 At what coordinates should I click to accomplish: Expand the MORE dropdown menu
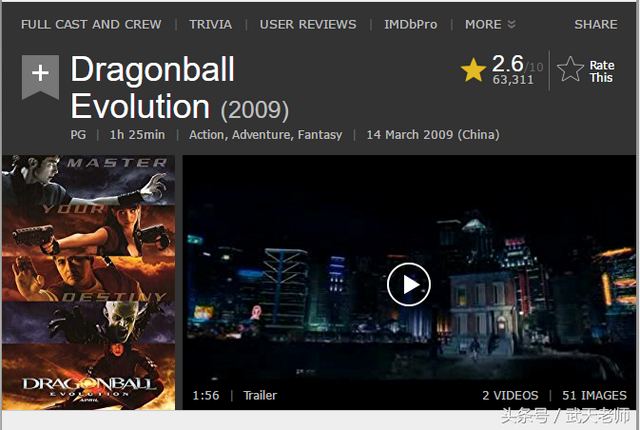pyautogui.click(x=490, y=24)
